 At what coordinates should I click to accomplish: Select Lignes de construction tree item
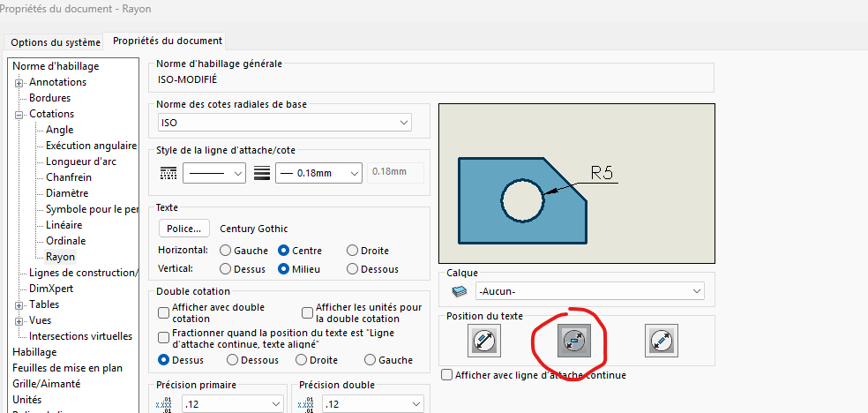pyautogui.click(x=84, y=273)
